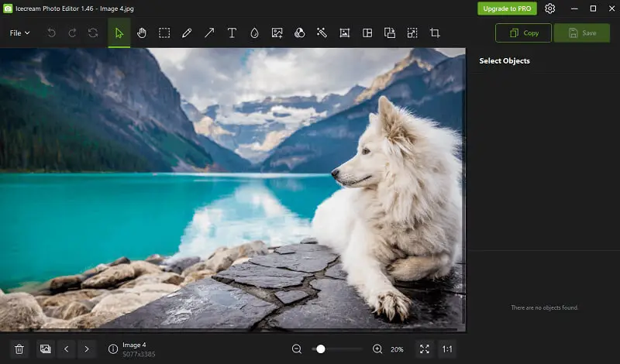The height and width of the screenshot is (364, 620).
Task: Click Upgrade to PRO
Action: (507, 9)
